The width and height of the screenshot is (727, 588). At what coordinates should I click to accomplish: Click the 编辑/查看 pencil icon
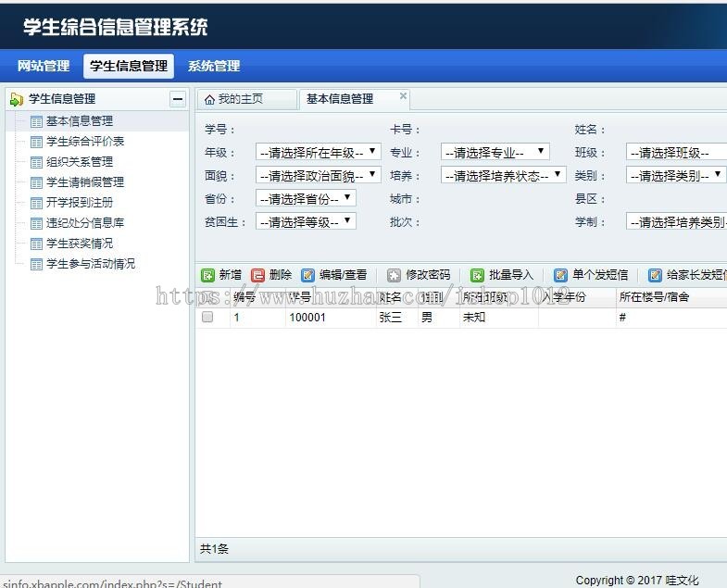click(x=307, y=275)
